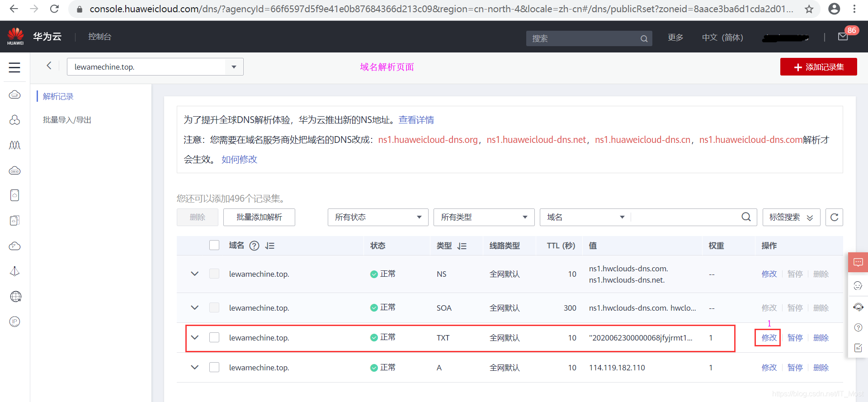
Task: Click the pyramid-shaped sidebar icon
Action: tap(15, 271)
